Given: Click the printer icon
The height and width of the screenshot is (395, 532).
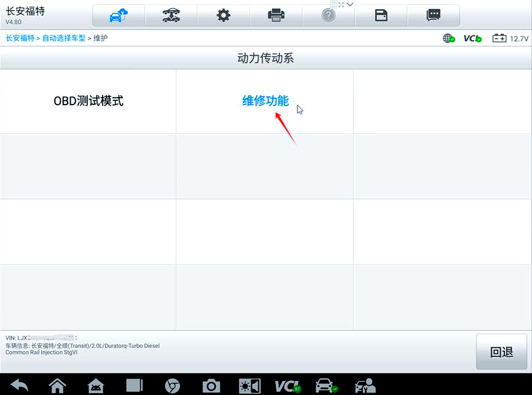Looking at the screenshot, I should 276,15.
